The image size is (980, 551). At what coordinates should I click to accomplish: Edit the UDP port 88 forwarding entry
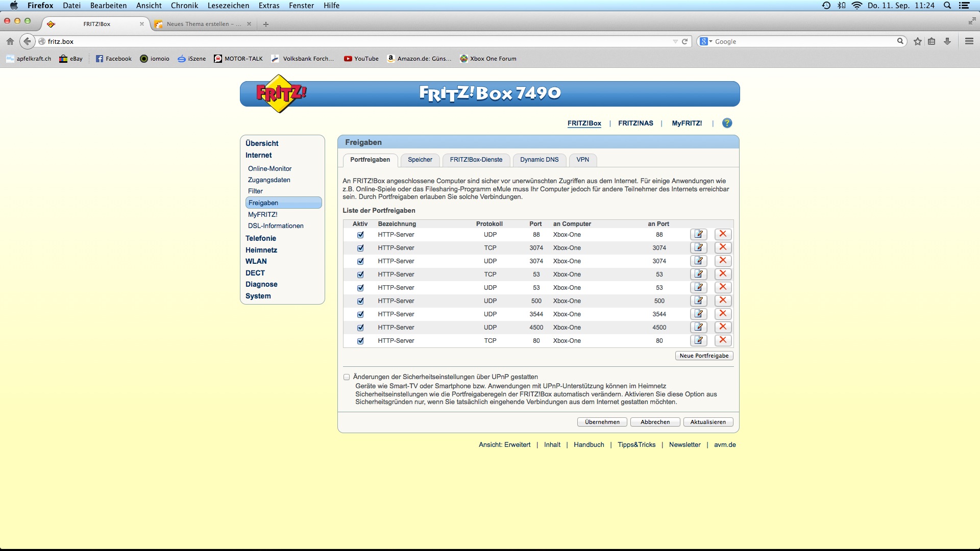(698, 234)
